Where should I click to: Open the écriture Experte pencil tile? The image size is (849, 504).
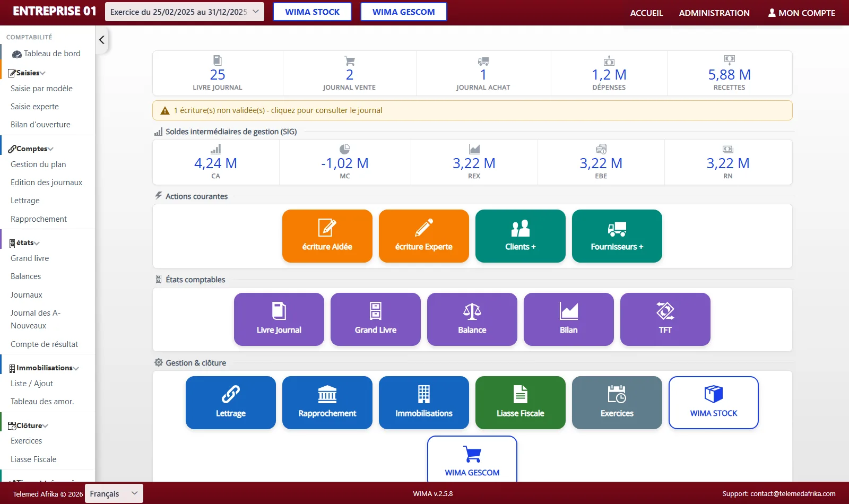pyautogui.click(x=424, y=236)
